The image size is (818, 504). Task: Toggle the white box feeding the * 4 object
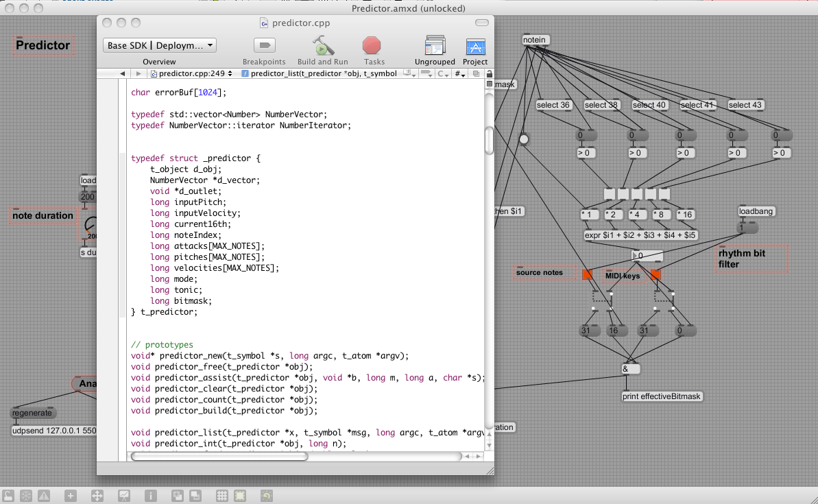tap(637, 194)
